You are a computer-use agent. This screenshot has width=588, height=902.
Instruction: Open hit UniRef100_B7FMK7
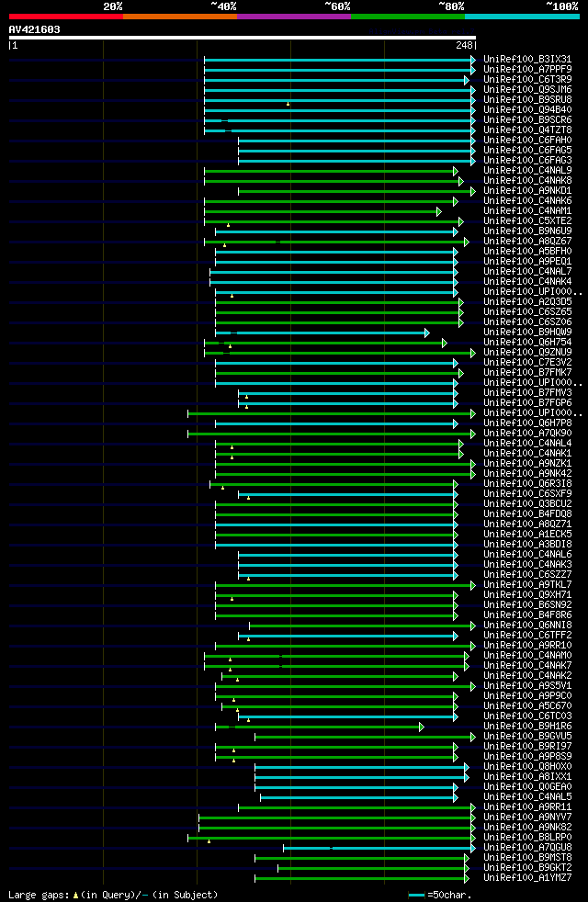pyautogui.click(x=527, y=373)
